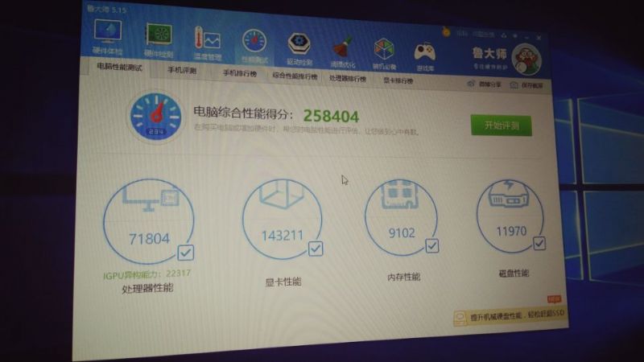Minimize the 鲁大师 window
Image resolution: width=644 pixels, height=362 pixels.
[526, 37]
